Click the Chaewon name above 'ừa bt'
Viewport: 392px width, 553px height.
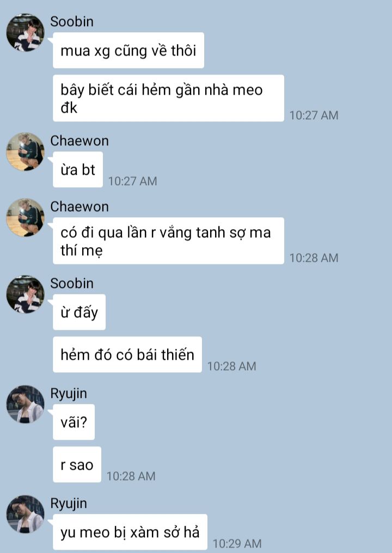point(79,141)
